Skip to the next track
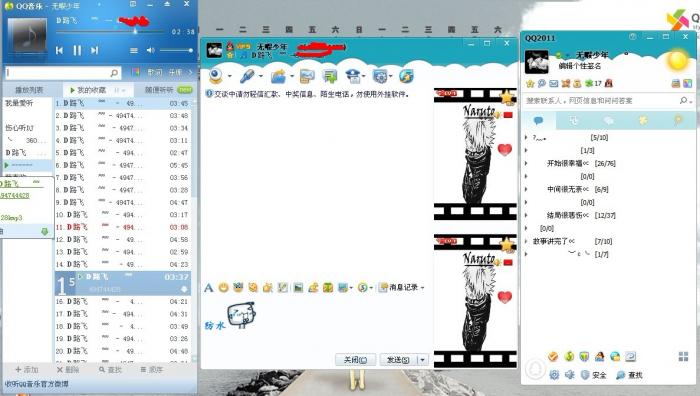The image size is (700, 396). click(94, 50)
